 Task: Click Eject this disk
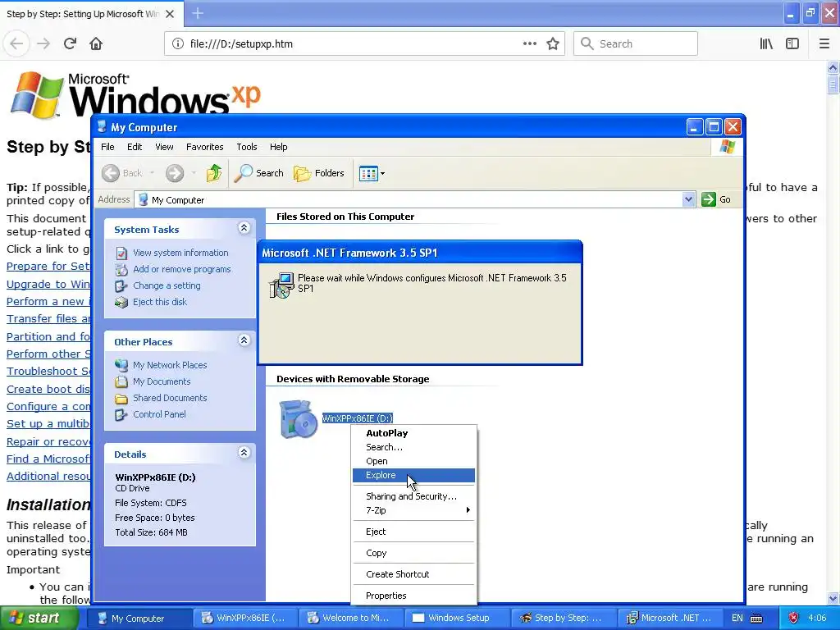[160, 302]
